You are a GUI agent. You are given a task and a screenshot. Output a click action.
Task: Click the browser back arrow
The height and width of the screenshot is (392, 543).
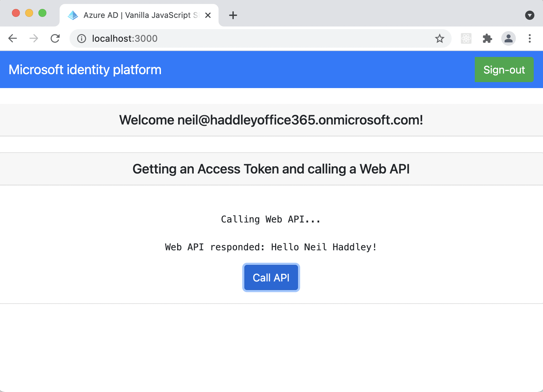(x=13, y=38)
